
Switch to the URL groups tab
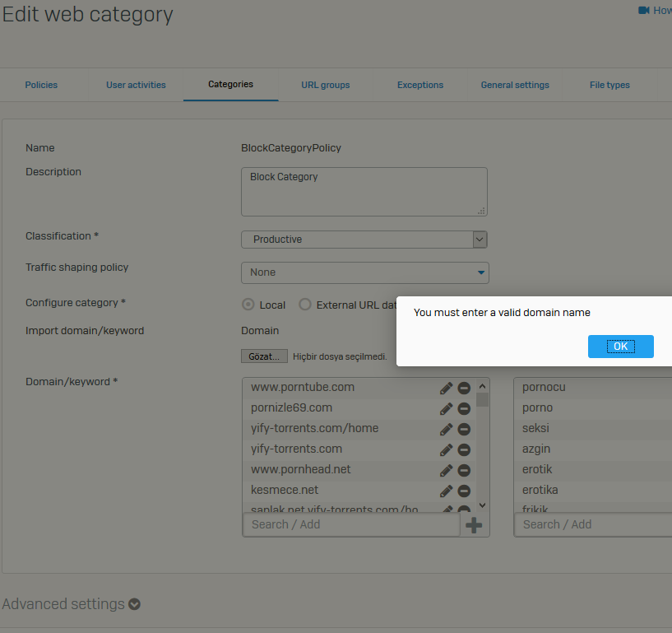[x=325, y=85]
